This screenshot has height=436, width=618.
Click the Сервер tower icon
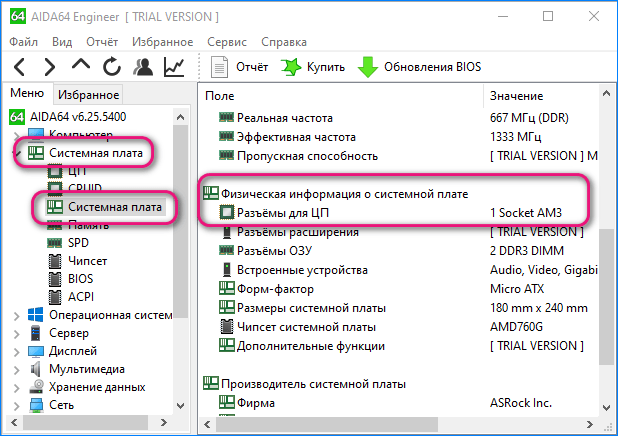[x=35, y=333]
